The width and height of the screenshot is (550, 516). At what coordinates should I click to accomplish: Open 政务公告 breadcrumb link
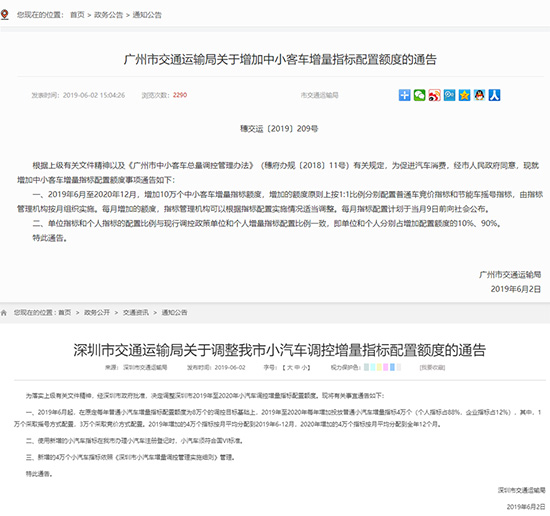[x=109, y=15]
